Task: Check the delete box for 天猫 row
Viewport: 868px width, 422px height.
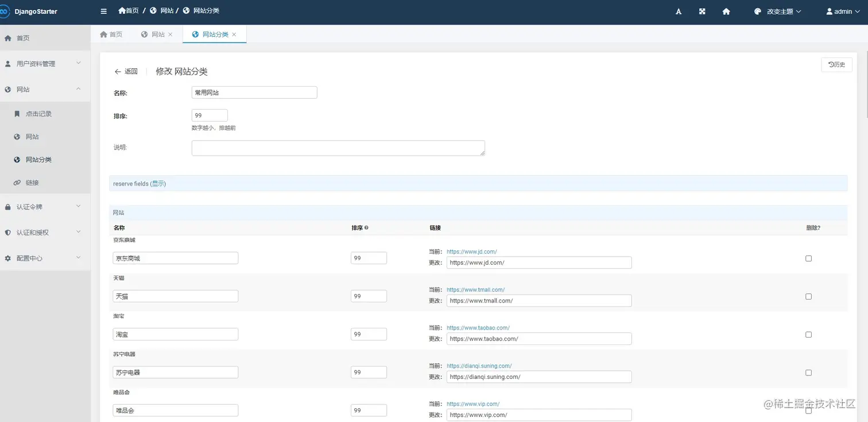Action: [808, 296]
